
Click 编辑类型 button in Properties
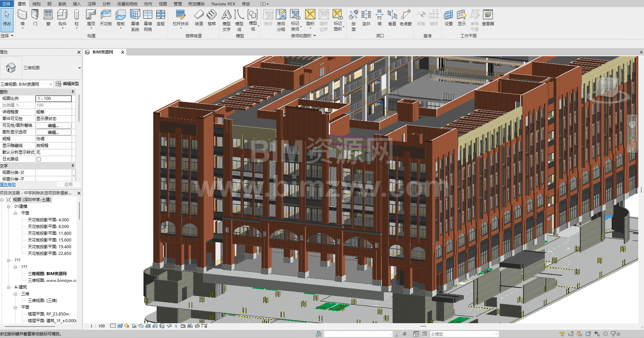click(x=68, y=84)
